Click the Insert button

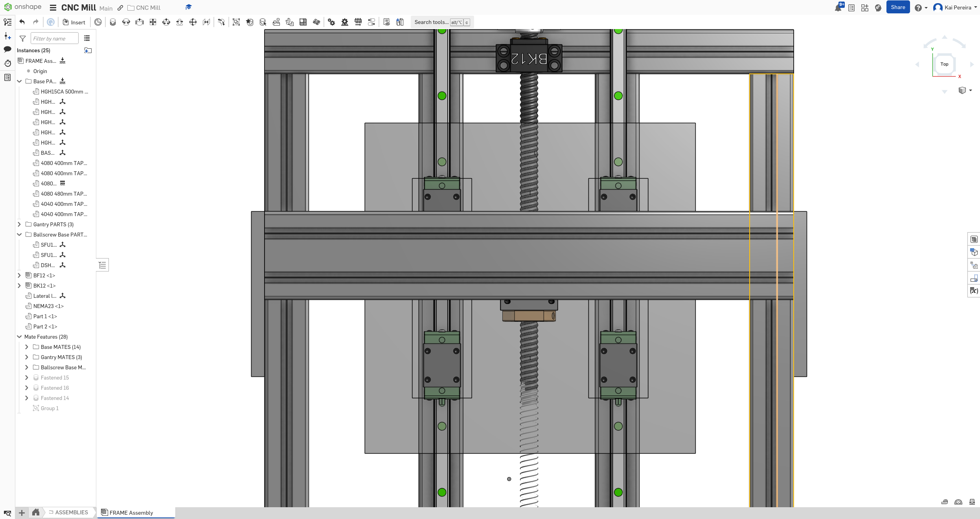74,22
